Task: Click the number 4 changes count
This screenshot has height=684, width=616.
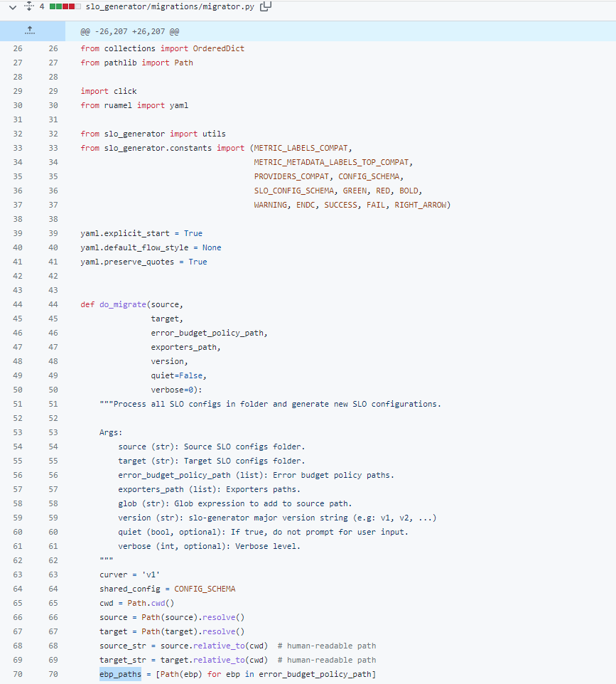Action: (42, 6)
